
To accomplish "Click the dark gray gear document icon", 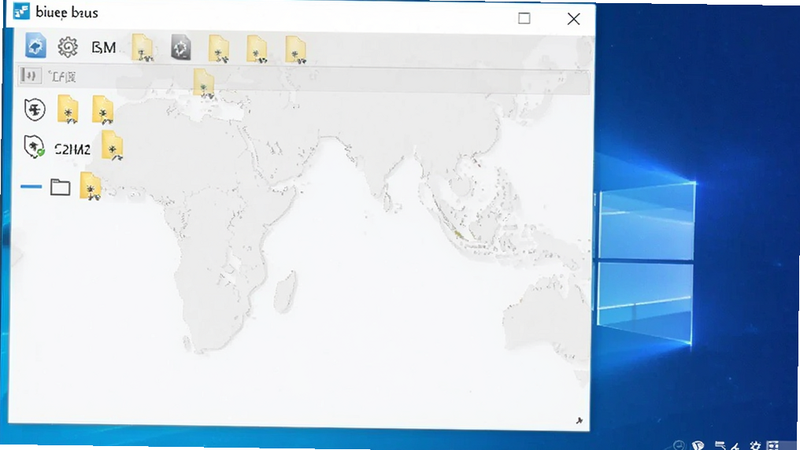I will pyautogui.click(x=181, y=47).
